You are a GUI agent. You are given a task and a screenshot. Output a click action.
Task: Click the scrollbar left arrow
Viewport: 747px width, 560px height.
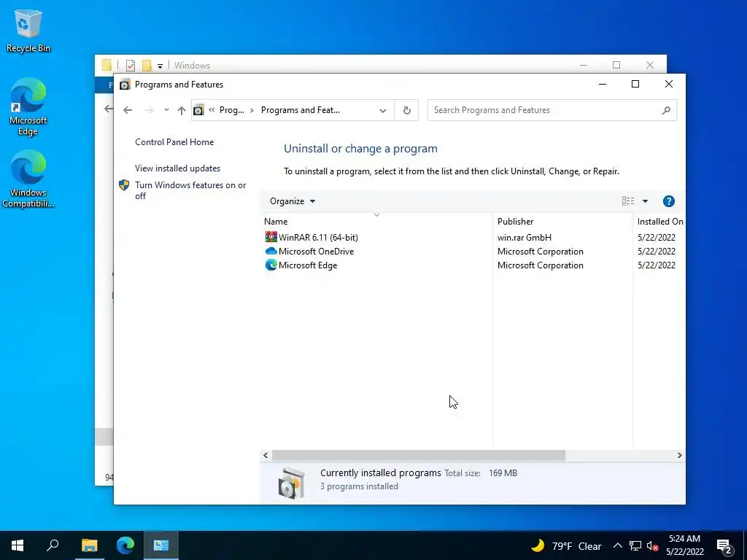[266, 455]
